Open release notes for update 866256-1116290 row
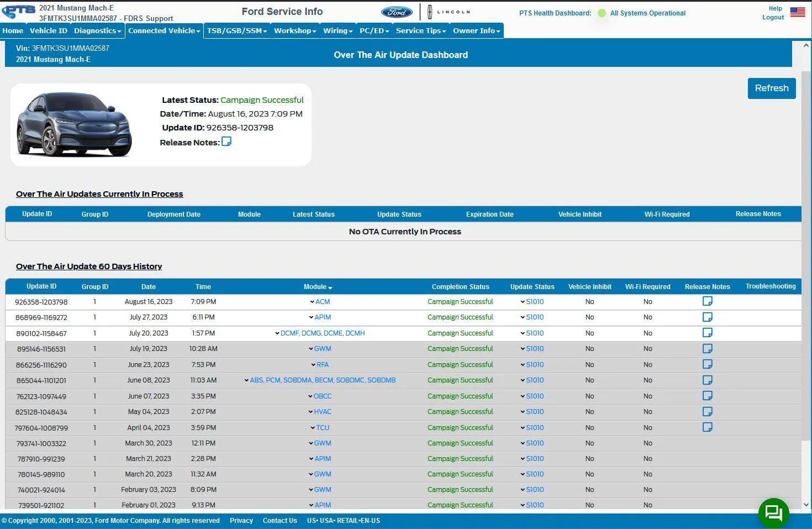 click(707, 364)
